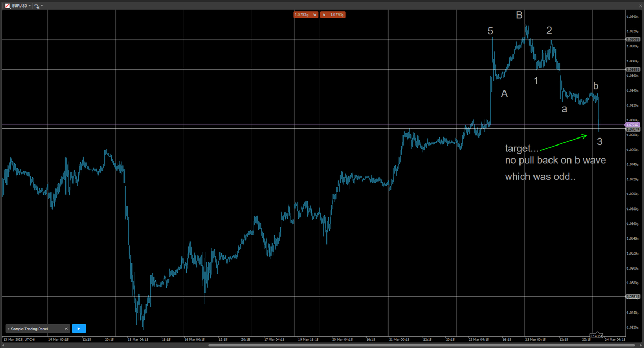Select the wave label 'B' at chart top

click(519, 15)
